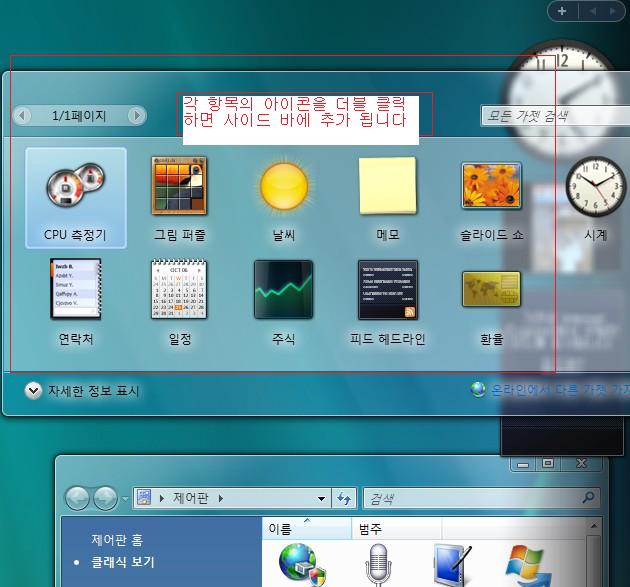Viewport: 630px width, 587px height.
Task: Sort by 범주 column header
Action: tap(396, 528)
